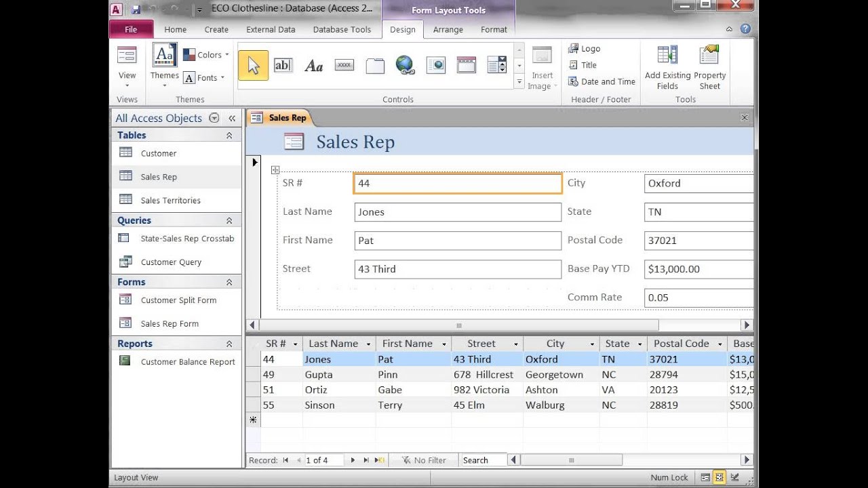Collapse the Reports group
The width and height of the screenshot is (868, 488).
pos(229,344)
